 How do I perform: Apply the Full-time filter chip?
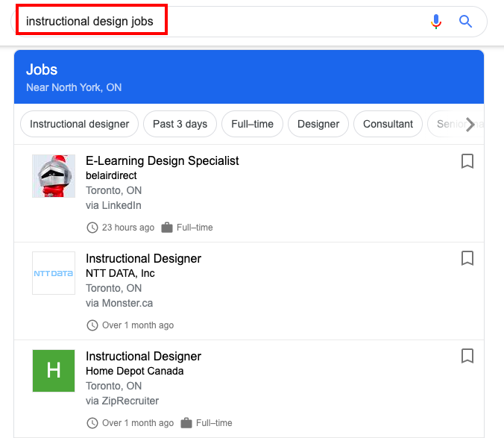(252, 124)
